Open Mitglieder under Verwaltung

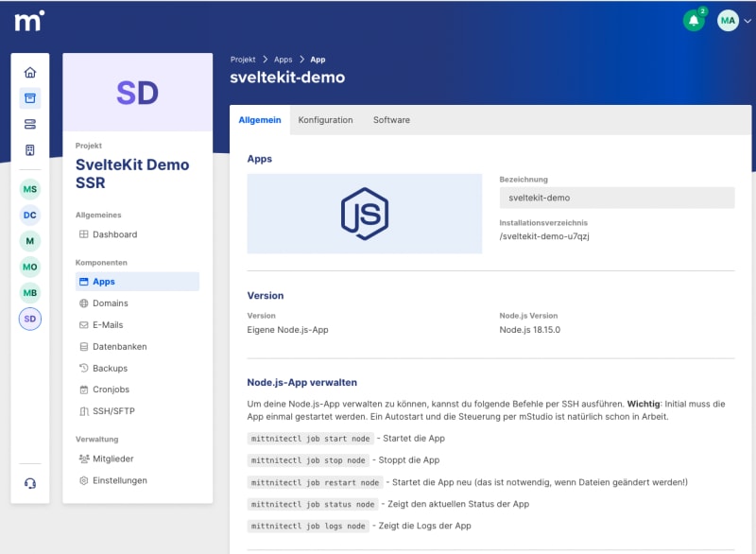[x=137, y=459]
